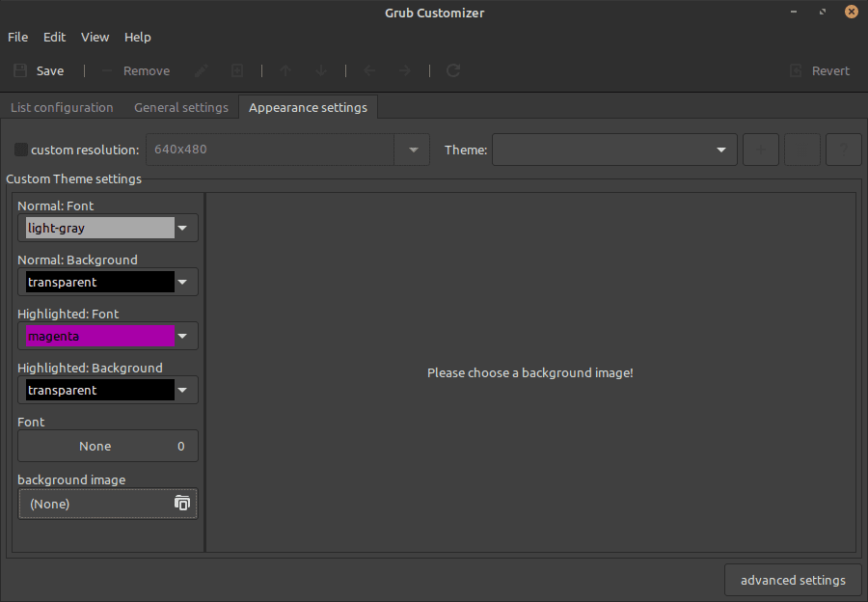Click the theme help question-mark button
This screenshot has height=602, width=868.
click(844, 150)
